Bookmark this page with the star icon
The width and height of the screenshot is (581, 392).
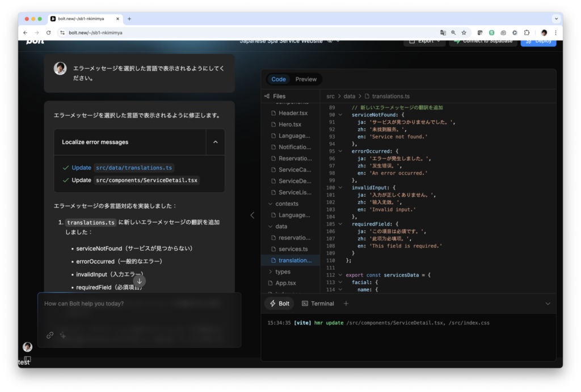coord(464,33)
